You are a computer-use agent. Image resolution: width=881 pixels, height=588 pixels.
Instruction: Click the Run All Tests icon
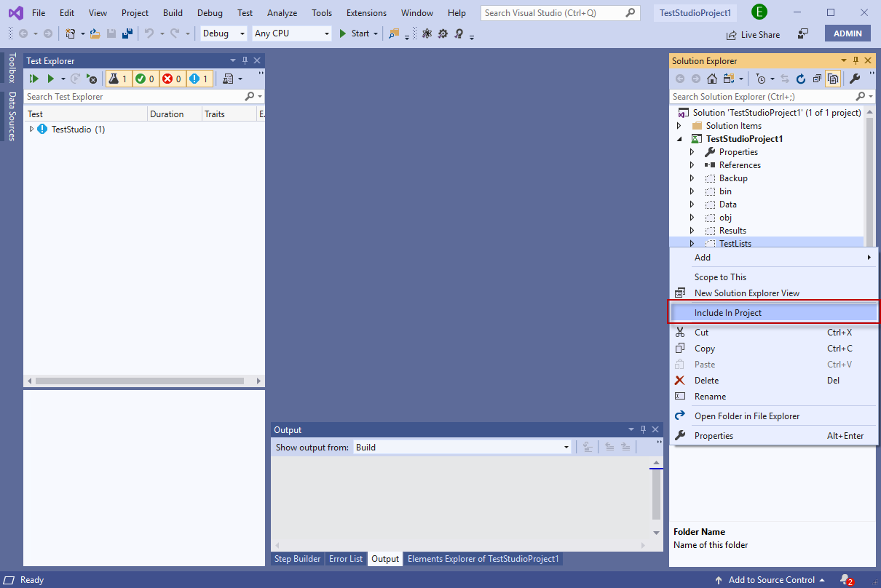[x=33, y=79]
